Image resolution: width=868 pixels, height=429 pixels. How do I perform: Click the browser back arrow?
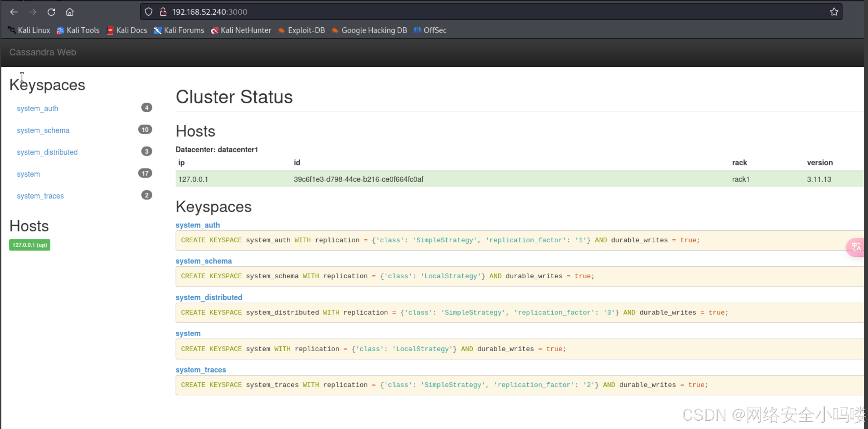click(x=14, y=12)
